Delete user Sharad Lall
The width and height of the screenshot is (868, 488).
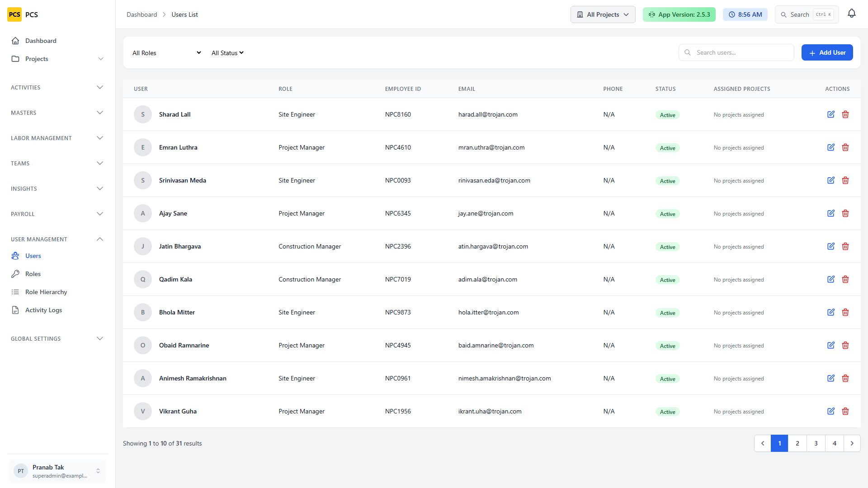pos(845,114)
